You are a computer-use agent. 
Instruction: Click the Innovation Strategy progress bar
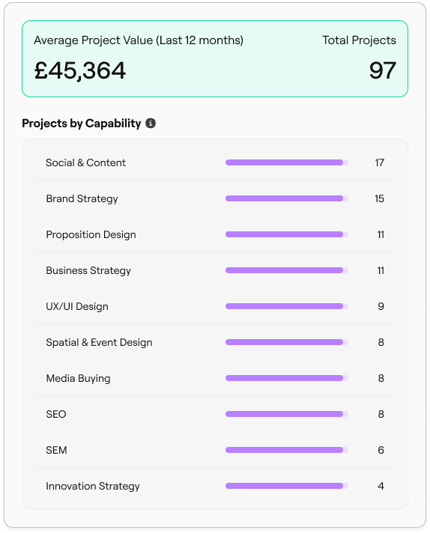coord(287,486)
